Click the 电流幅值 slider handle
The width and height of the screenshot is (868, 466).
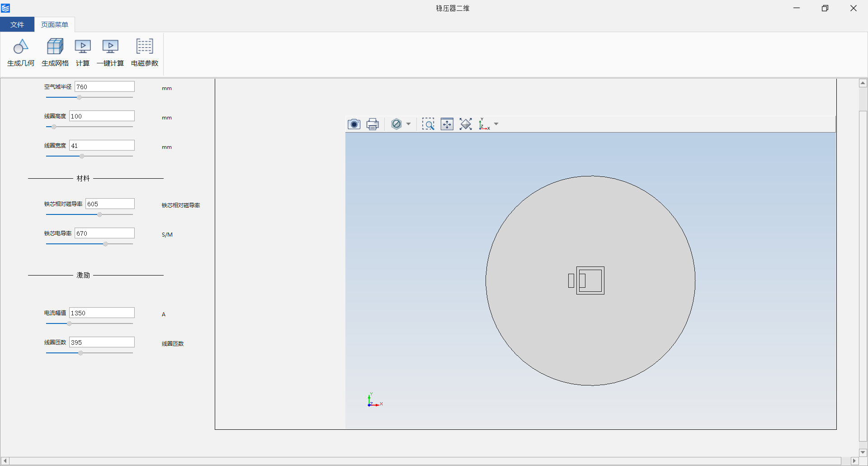click(x=69, y=323)
